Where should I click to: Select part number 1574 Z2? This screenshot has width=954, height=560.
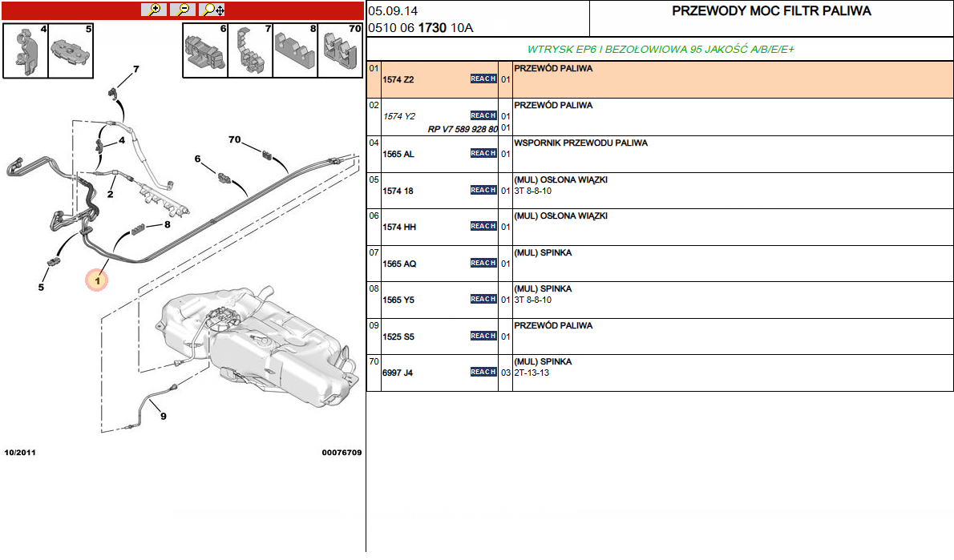click(x=398, y=79)
